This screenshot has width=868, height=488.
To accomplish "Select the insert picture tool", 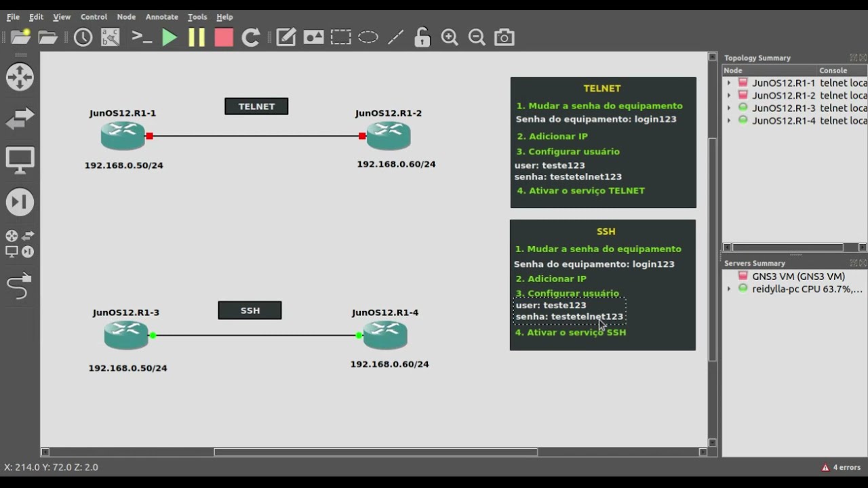I will click(x=313, y=37).
